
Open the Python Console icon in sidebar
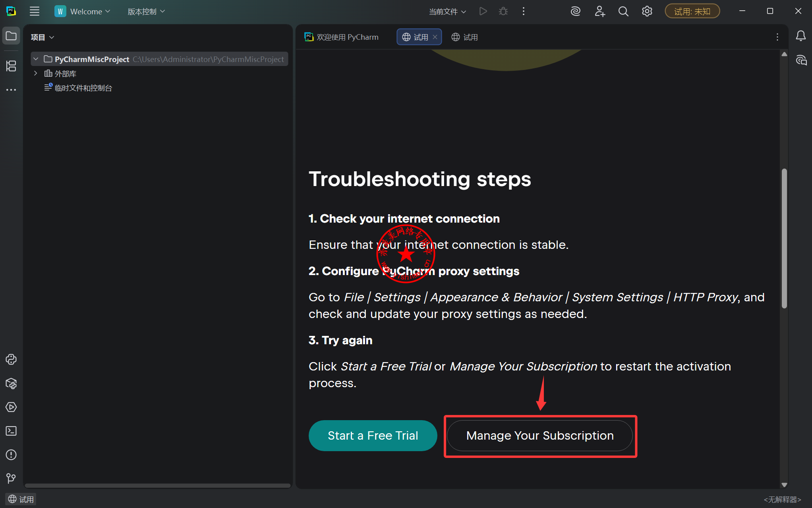[x=11, y=360]
